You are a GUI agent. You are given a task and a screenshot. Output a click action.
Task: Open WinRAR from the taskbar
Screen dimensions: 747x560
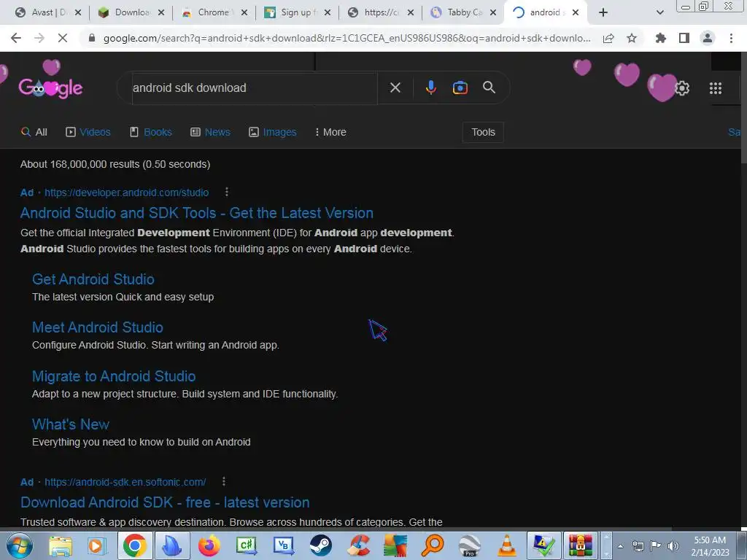pyautogui.click(x=580, y=545)
